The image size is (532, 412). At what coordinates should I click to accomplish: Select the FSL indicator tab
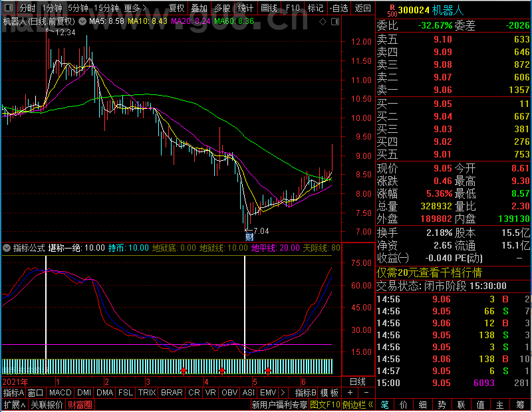point(126,393)
